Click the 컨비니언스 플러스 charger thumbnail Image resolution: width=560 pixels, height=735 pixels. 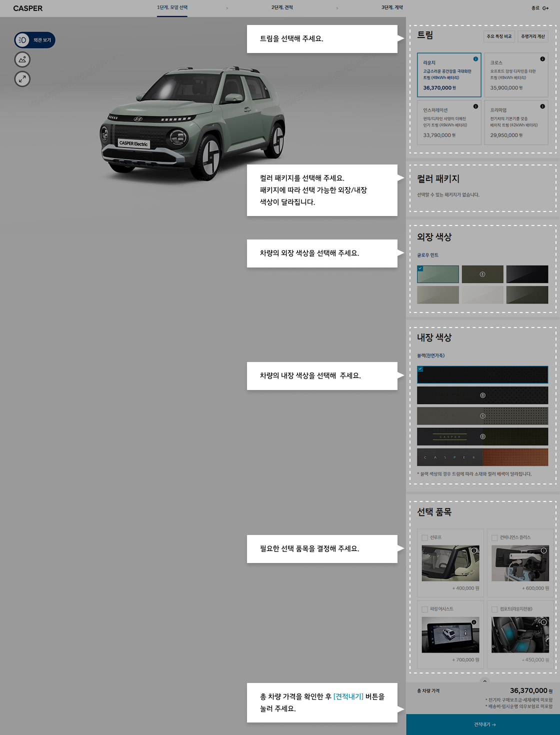click(520, 563)
